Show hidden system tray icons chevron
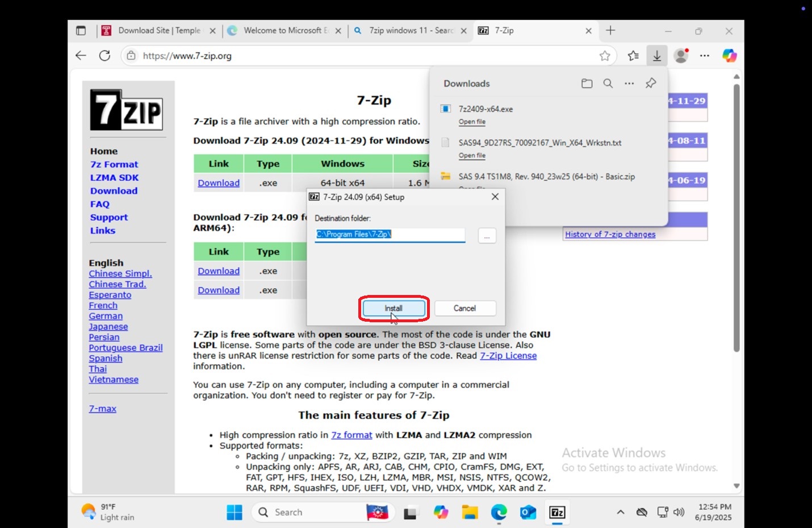This screenshot has height=528, width=812. 621,512
